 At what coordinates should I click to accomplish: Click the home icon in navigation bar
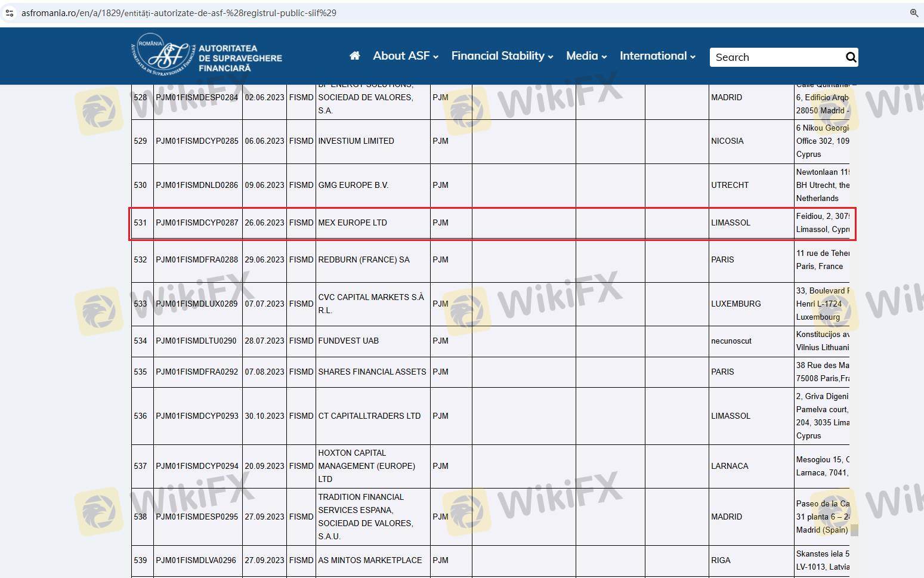(354, 56)
